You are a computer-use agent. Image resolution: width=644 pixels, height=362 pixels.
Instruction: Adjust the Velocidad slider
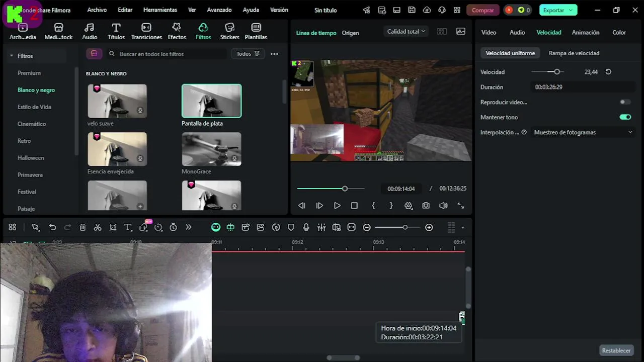coord(547,72)
